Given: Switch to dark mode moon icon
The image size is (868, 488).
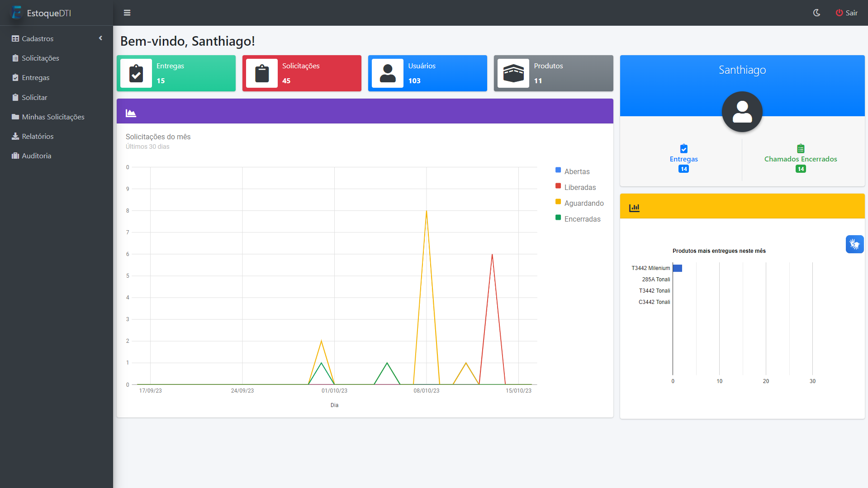Looking at the screenshot, I should [x=816, y=13].
